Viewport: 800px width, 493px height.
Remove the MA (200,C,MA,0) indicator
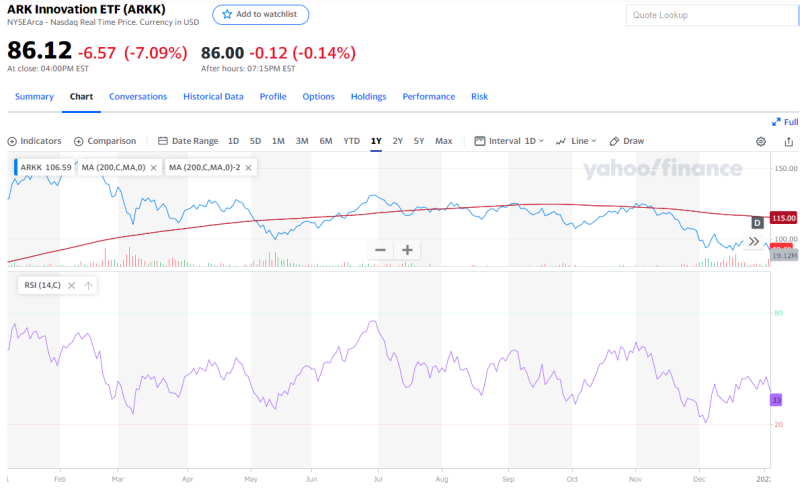pyautogui.click(x=154, y=167)
